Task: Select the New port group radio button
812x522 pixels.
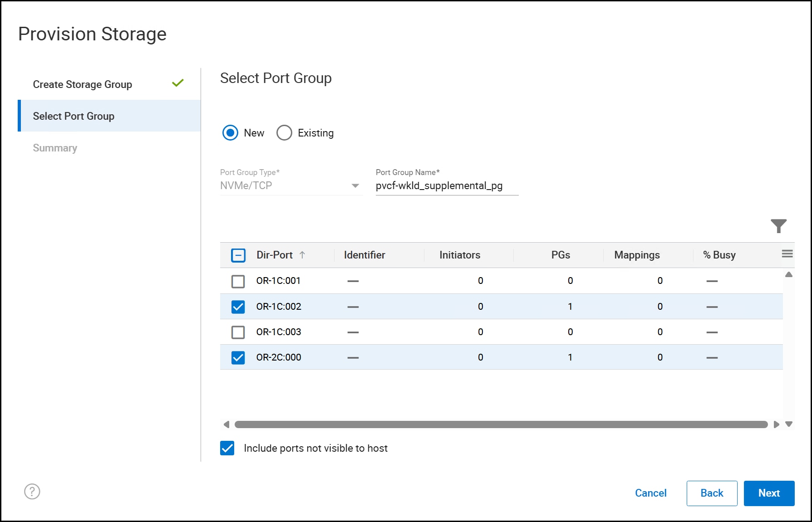Action: 230,133
